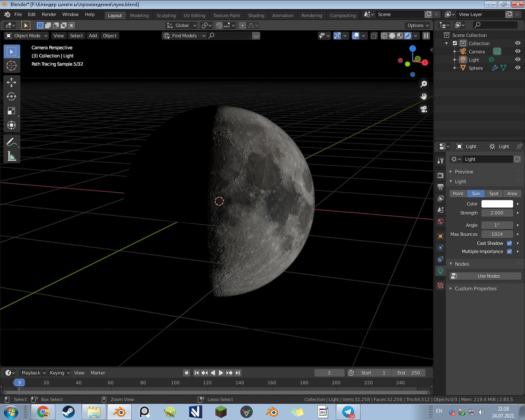Uncheck Multiple Importance option
This screenshot has height=420, width=525.
click(x=509, y=251)
